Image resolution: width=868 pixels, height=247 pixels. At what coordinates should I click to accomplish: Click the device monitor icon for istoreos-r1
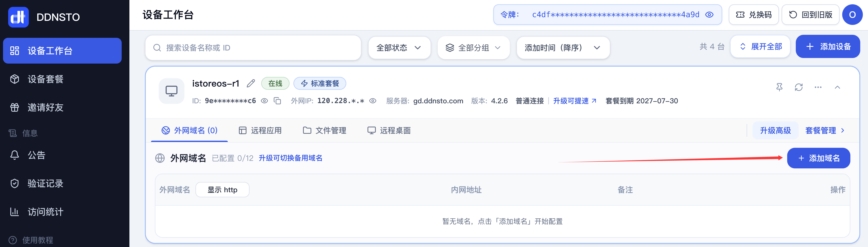tap(171, 91)
